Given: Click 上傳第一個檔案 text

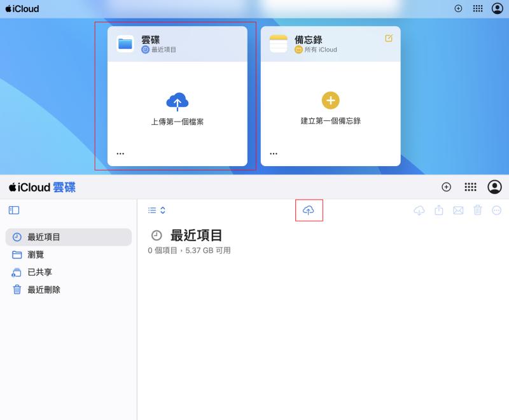Looking at the screenshot, I should (x=178, y=122).
